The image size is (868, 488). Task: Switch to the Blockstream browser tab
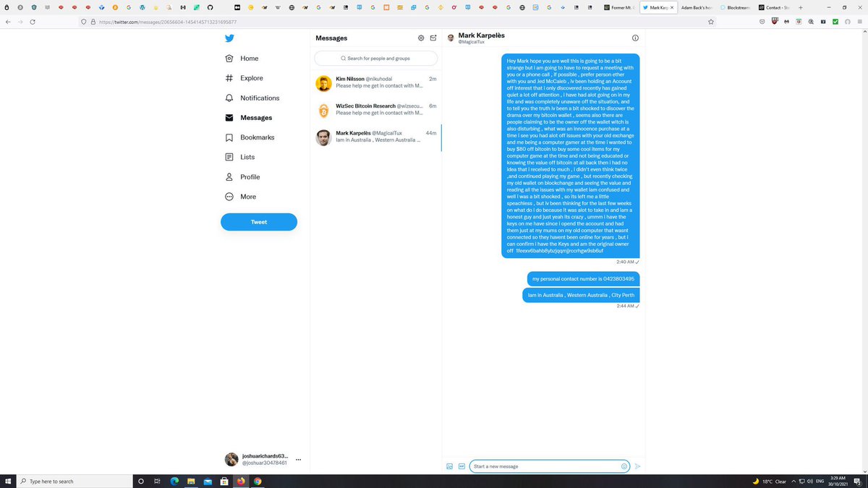(735, 7)
